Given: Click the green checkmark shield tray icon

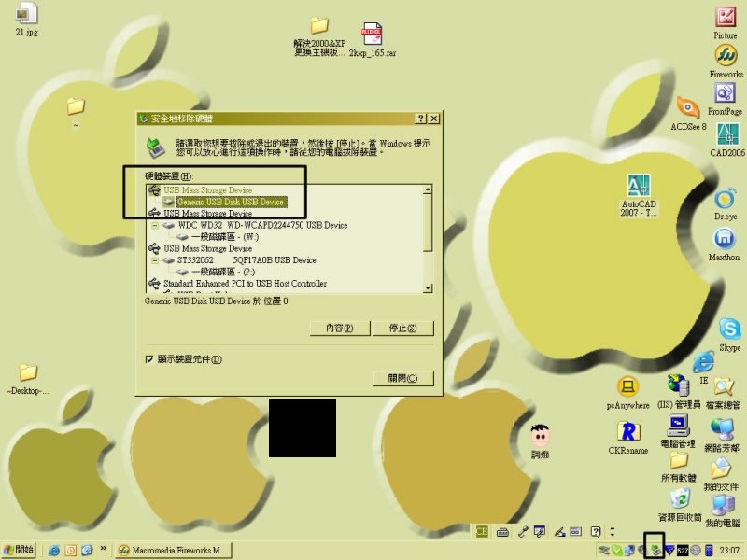Looking at the screenshot, I should tap(616, 551).
